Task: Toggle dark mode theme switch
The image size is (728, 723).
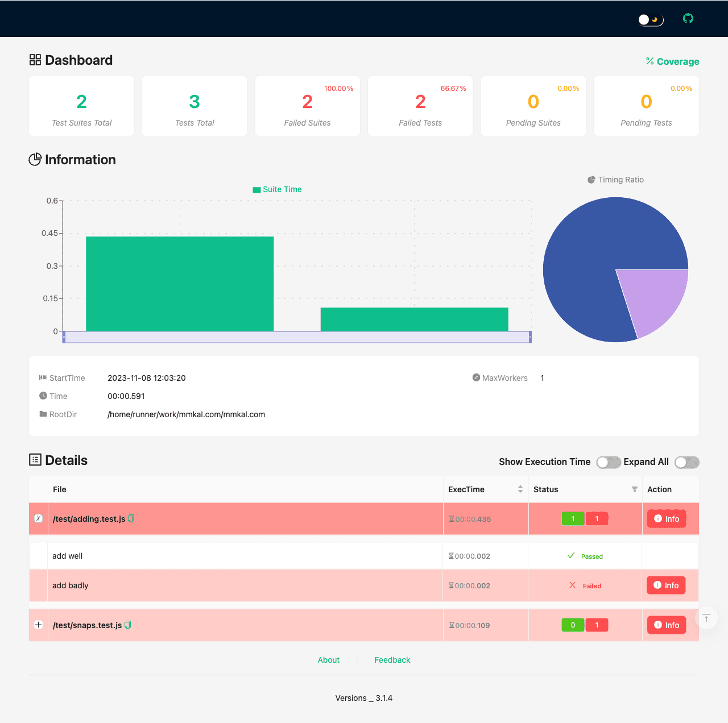Action: [x=651, y=20]
